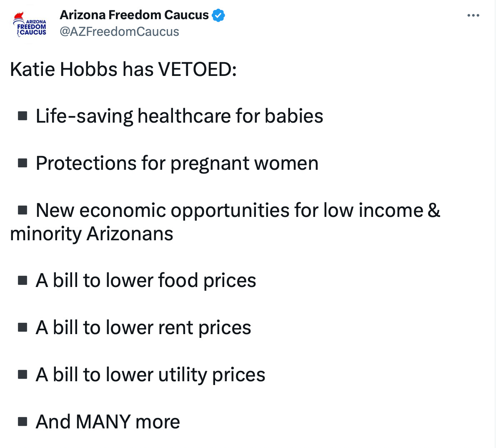This screenshot has width=496, height=448.
Task: Click the bullet square beside 'lower food prices'
Action: pos(23,280)
